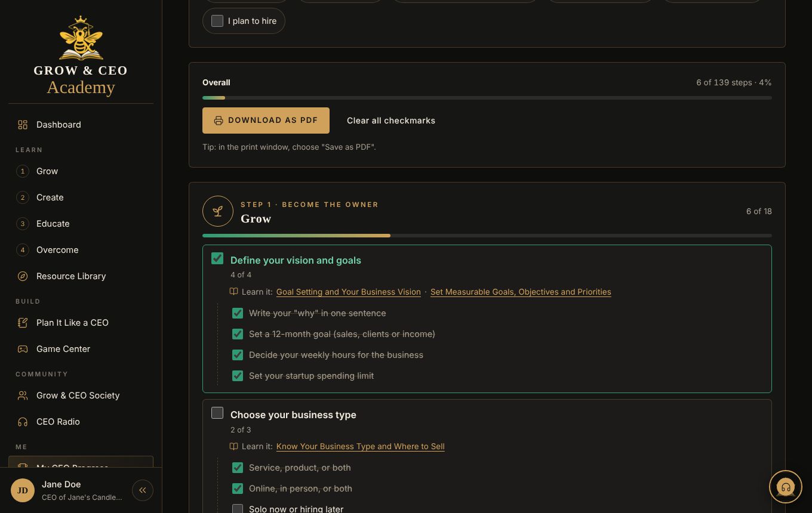Click the Game Center controller icon
This screenshot has height=513, width=812.
23,349
